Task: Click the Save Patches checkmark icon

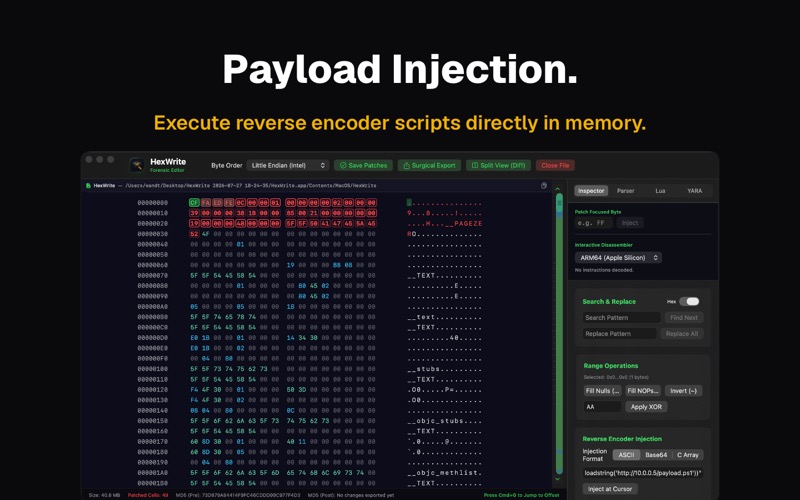Action: pyautogui.click(x=343, y=165)
